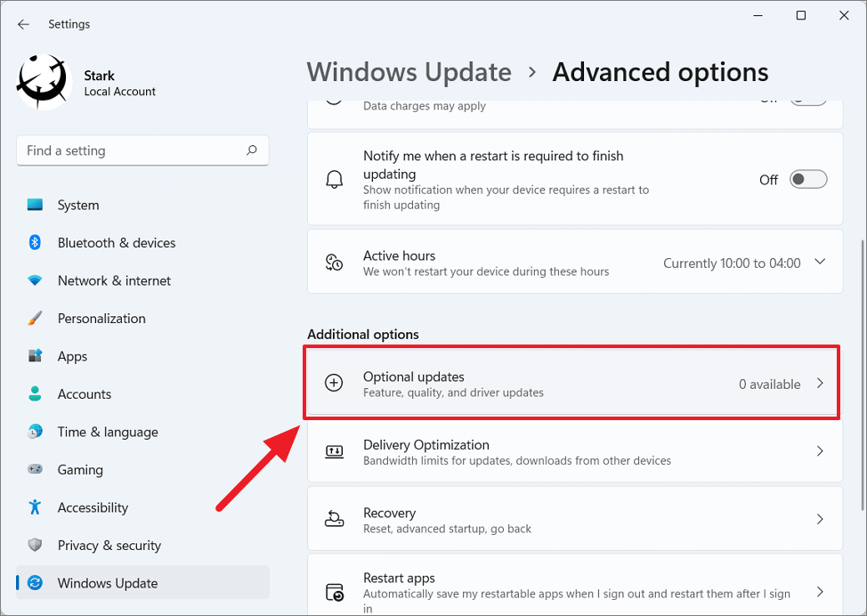Click the Privacy & security shield icon

[x=33, y=545]
